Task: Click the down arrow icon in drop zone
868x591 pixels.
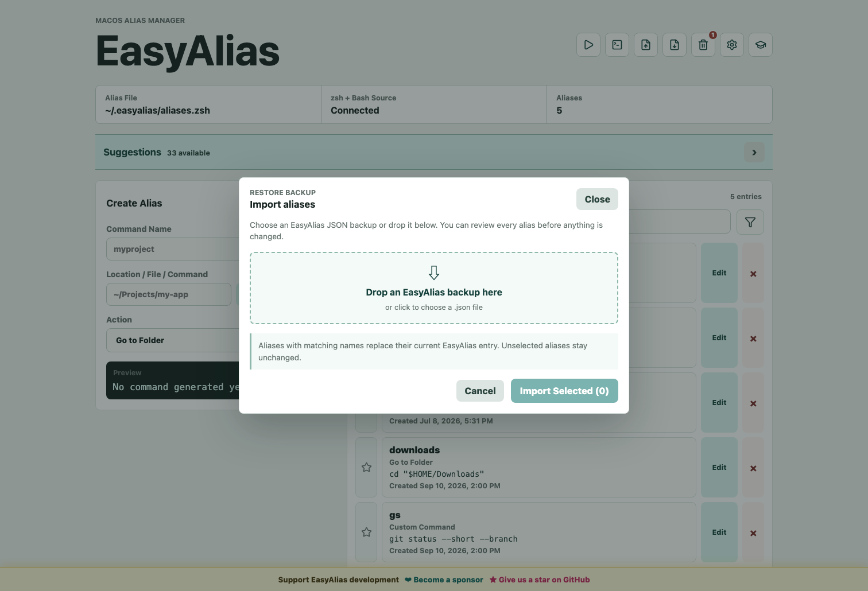Action: coord(434,273)
